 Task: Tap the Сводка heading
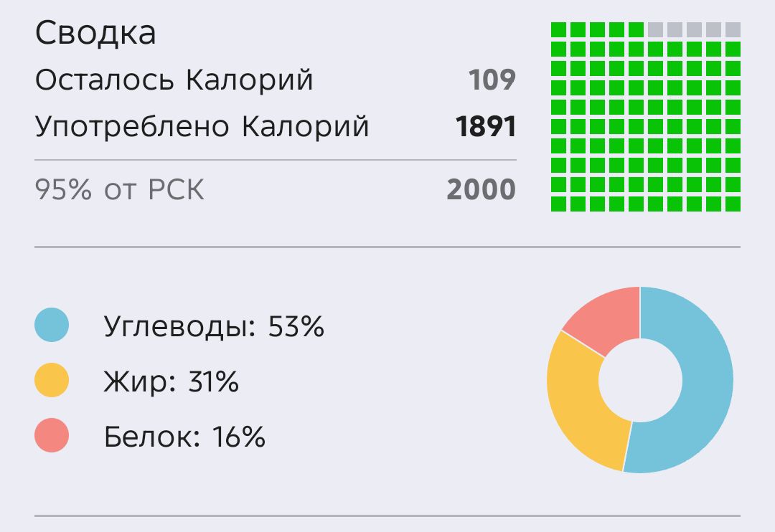click(95, 33)
